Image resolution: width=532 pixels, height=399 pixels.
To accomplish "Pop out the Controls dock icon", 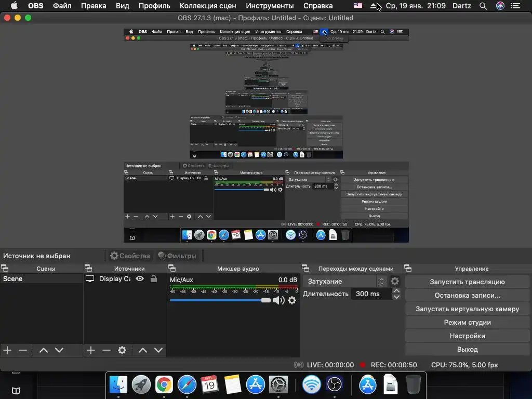I will pyautogui.click(x=408, y=269).
